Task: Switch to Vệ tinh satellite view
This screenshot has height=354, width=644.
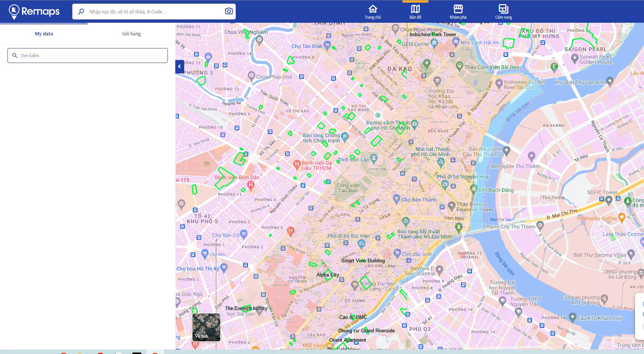Action: coord(206,327)
